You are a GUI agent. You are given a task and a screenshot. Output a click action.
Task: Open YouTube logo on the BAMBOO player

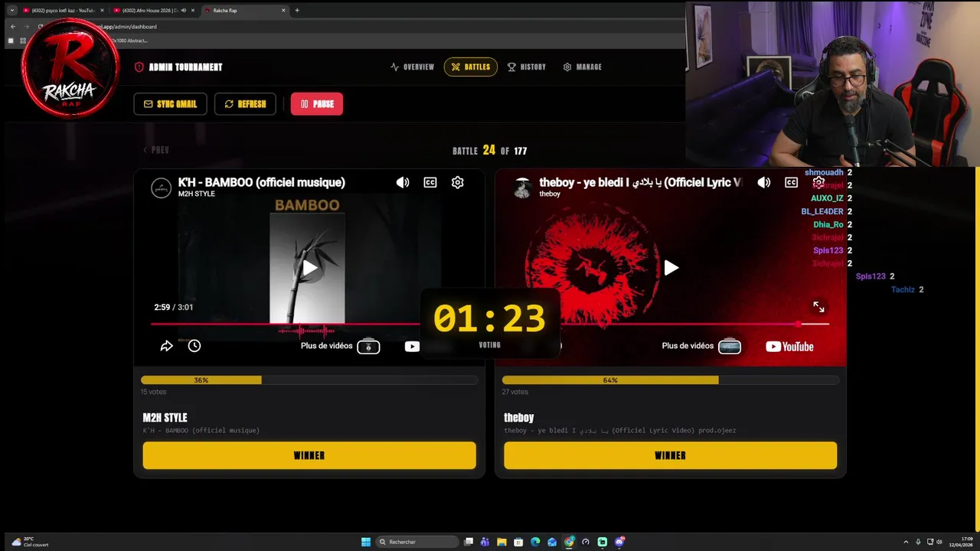tap(412, 346)
